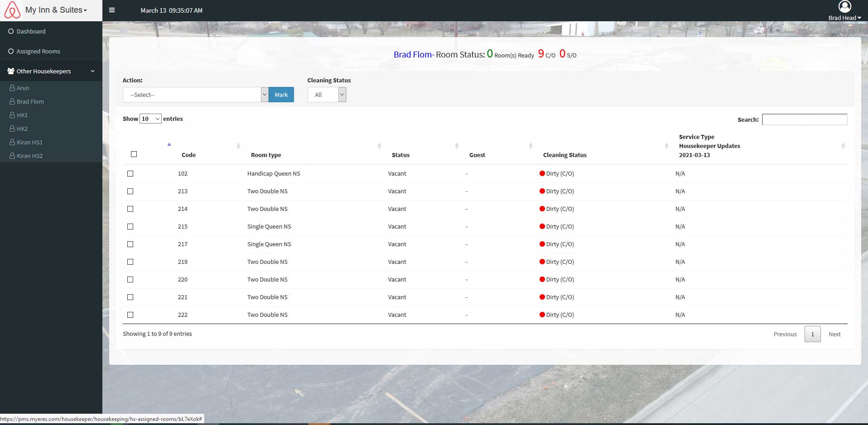The image size is (868, 425).
Task: Click red dirty indicator for room 102
Action: click(542, 173)
